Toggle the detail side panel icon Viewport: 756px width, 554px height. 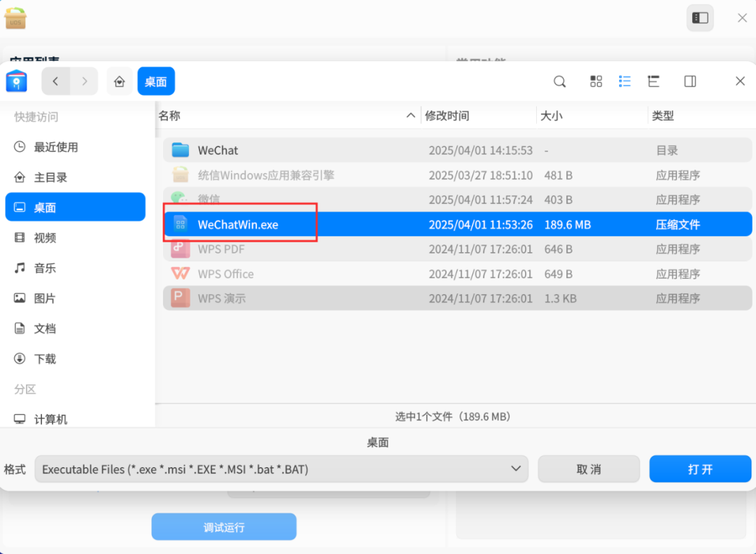pyautogui.click(x=690, y=81)
